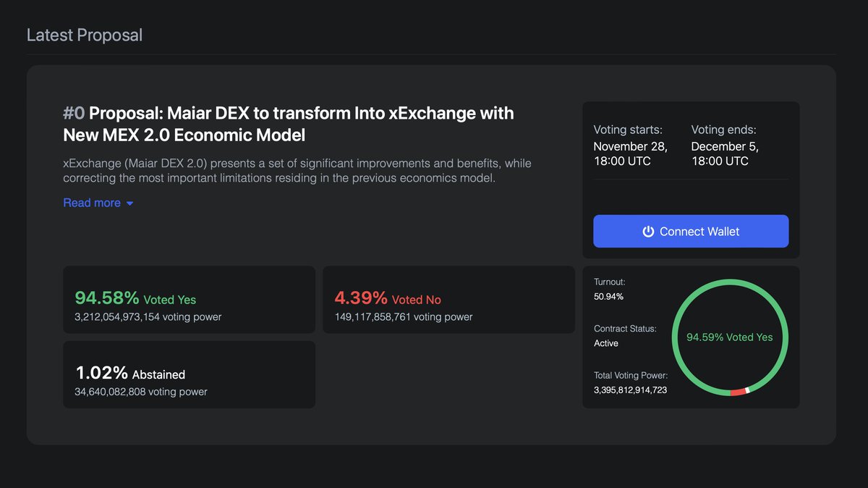Click the red No segment of donut chart

737,392
